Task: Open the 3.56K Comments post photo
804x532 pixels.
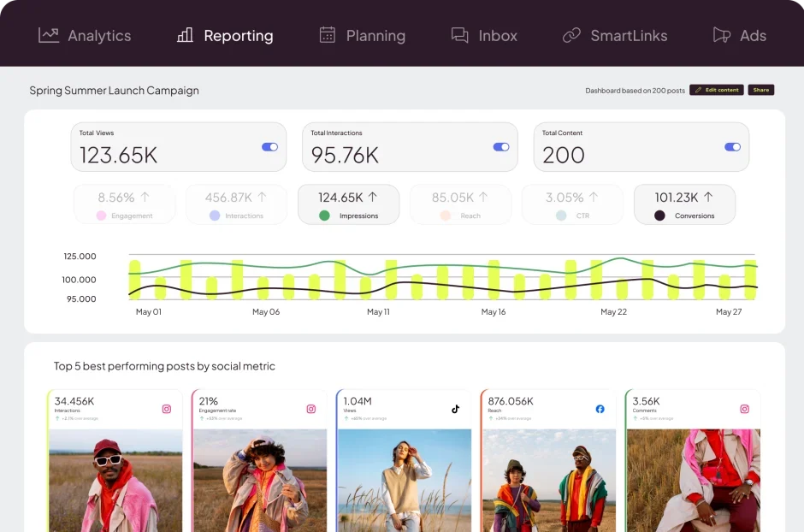Action: click(x=694, y=480)
